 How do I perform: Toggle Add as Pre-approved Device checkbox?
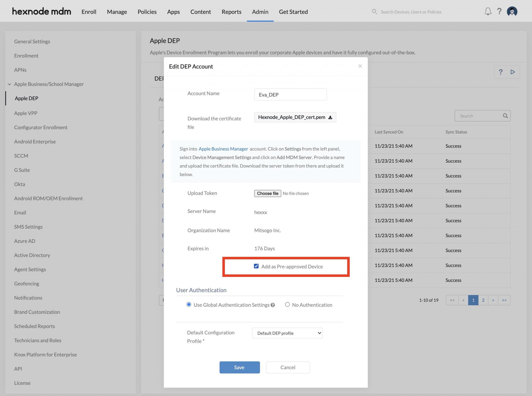256,266
